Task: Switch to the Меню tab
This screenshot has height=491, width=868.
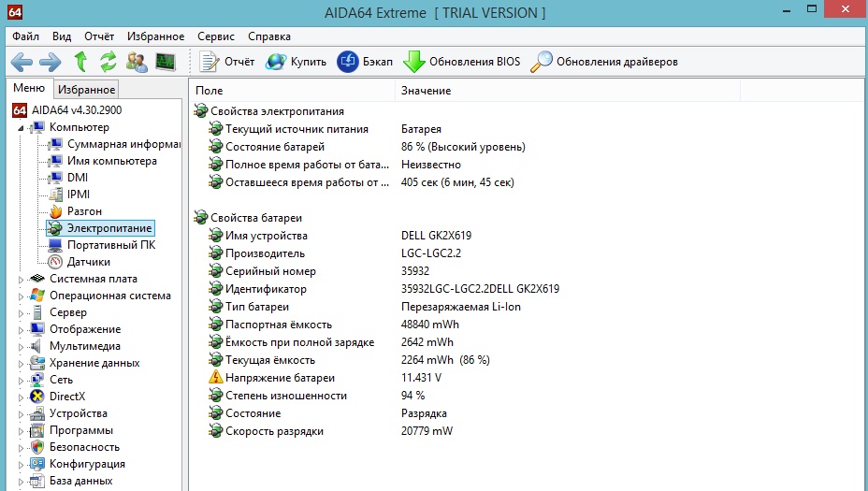Action: coord(29,88)
